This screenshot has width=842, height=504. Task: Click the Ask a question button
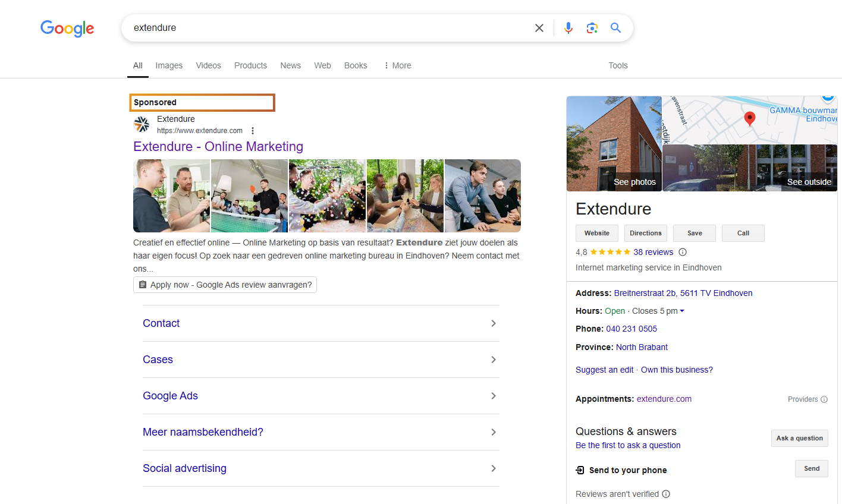(x=800, y=438)
